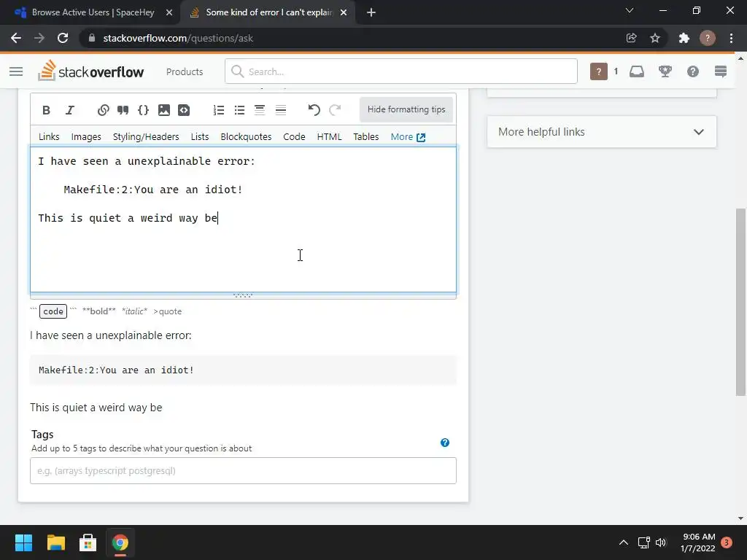Open the hamburger navigation menu
The width and height of the screenshot is (747, 560).
pyautogui.click(x=16, y=71)
